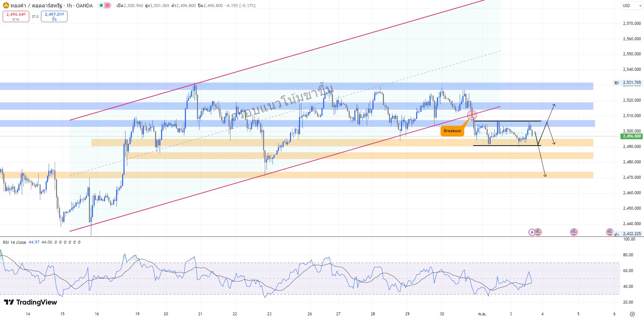Click date label 26 on time axis

click(310, 314)
